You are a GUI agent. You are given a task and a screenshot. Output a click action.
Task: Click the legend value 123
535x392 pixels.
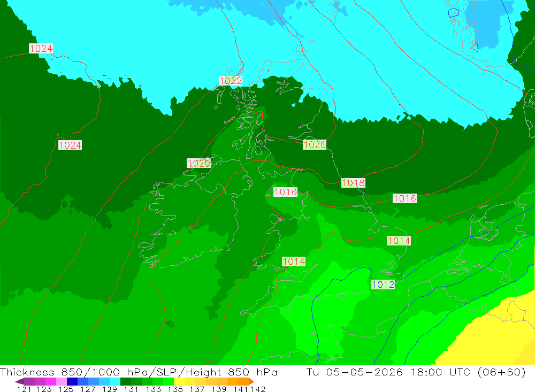click(x=44, y=389)
